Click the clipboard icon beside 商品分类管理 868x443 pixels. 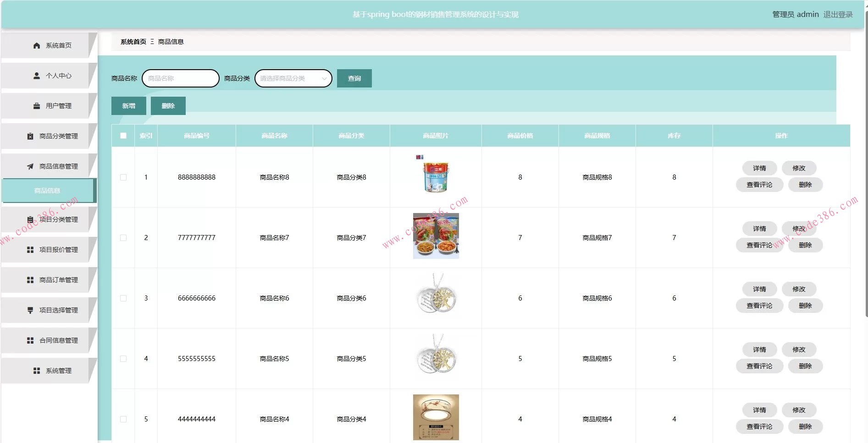point(30,136)
